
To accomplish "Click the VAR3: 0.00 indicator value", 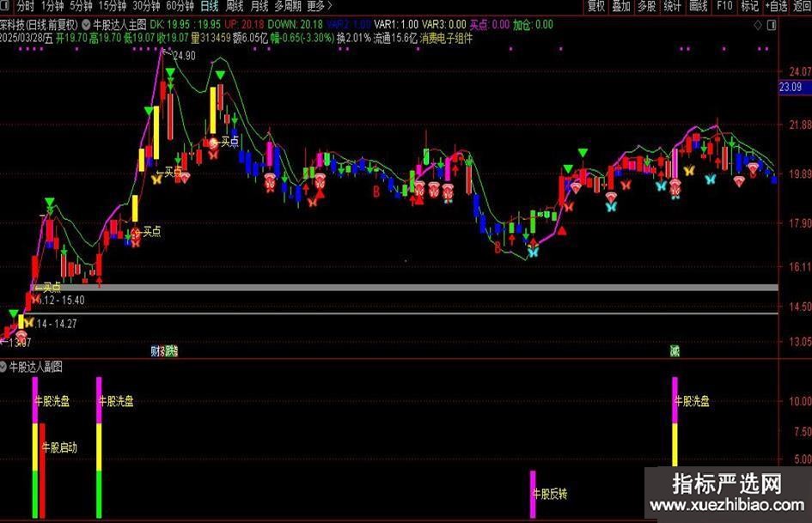I will 443,24.
